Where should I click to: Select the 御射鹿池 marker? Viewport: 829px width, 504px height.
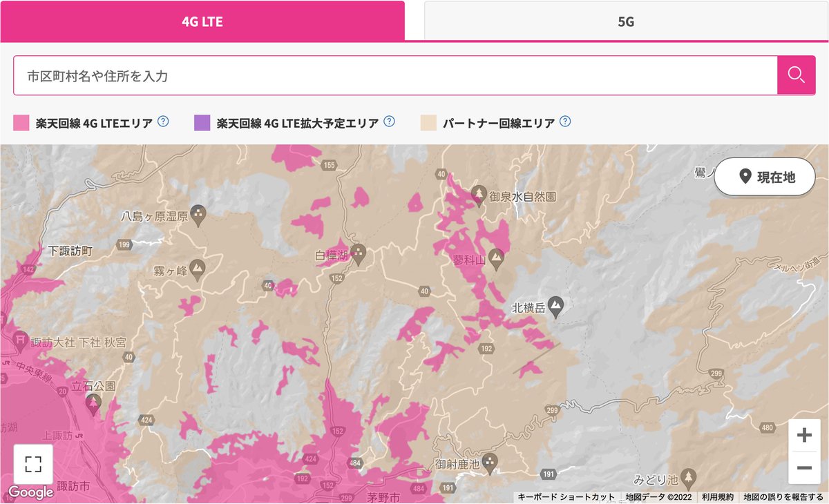point(490,461)
